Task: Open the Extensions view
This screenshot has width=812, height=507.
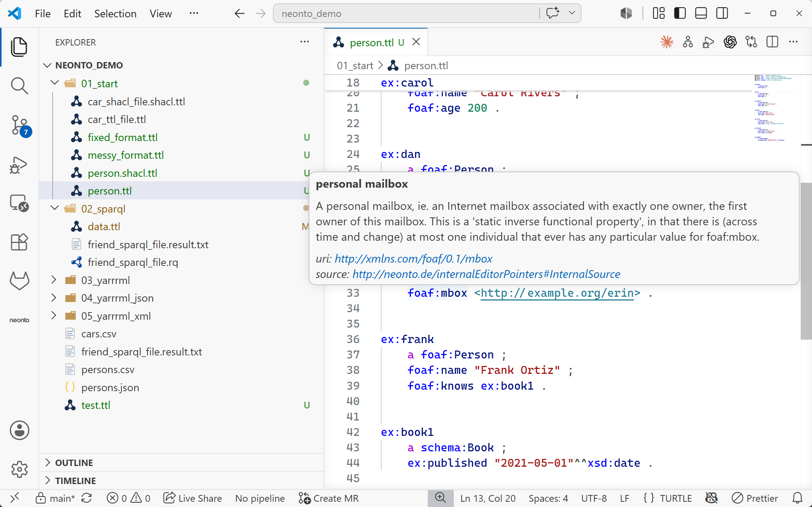Action: 19,242
